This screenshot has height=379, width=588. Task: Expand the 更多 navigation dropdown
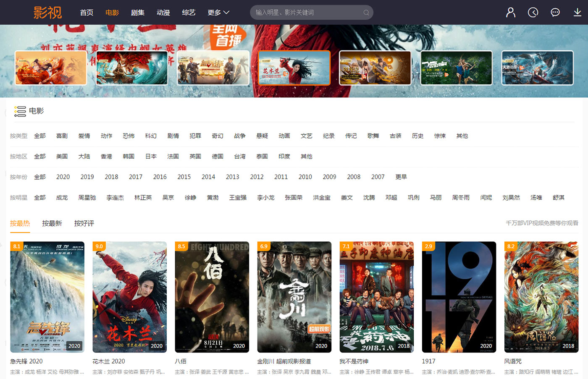218,13
